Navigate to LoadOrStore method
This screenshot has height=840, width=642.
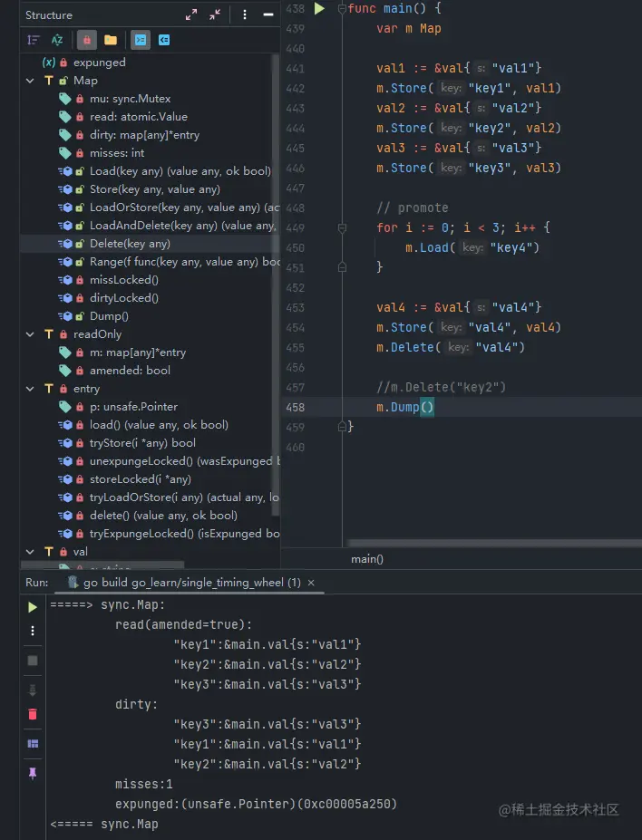[x=184, y=208]
